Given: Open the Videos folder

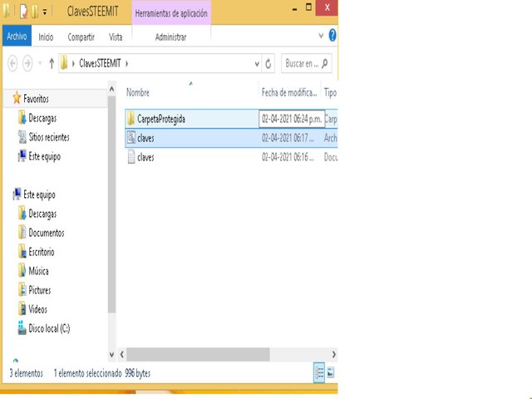Looking at the screenshot, I should tap(37, 309).
